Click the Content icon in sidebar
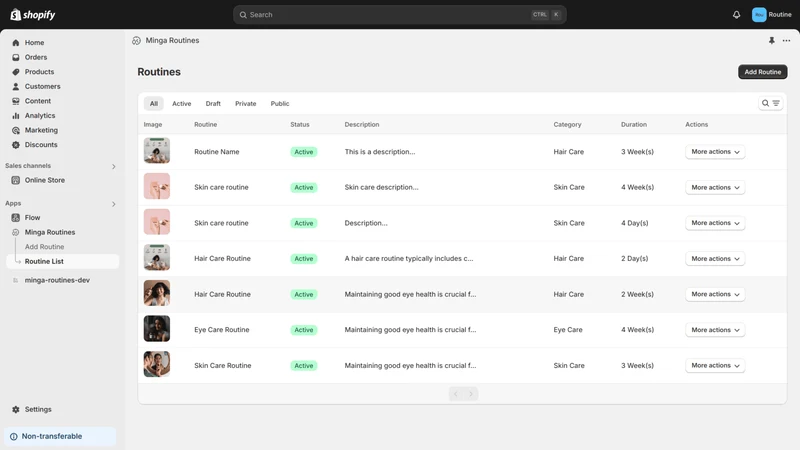 [x=16, y=101]
